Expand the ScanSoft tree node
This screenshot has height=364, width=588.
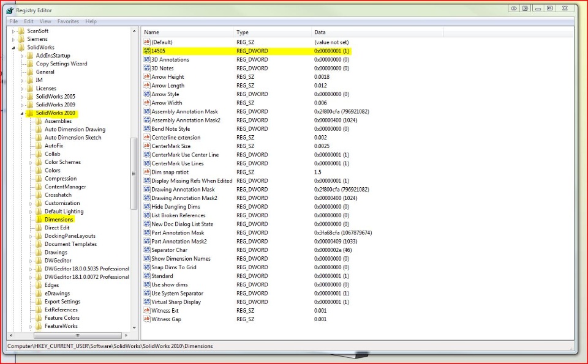point(13,31)
